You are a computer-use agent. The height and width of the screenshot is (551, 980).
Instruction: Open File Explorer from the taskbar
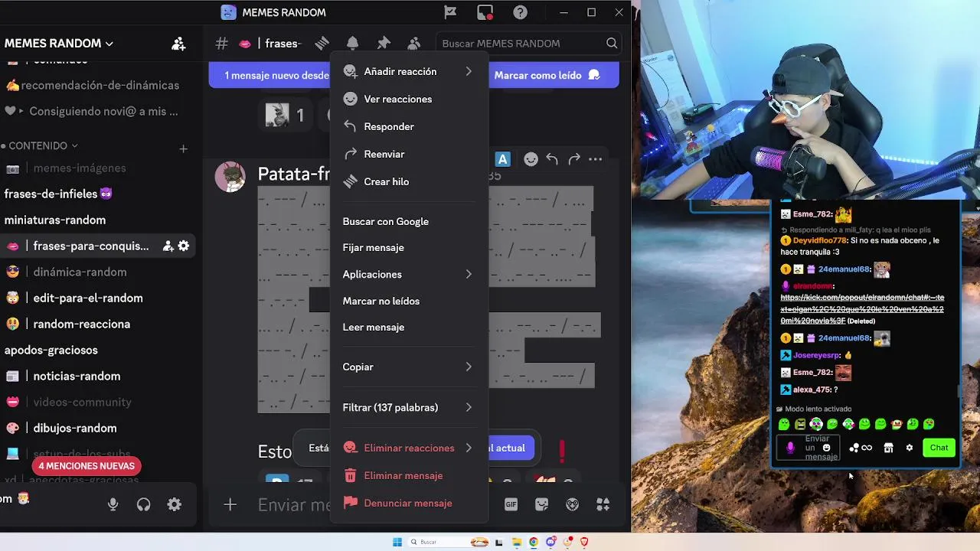pyautogui.click(x=517, y=542)
